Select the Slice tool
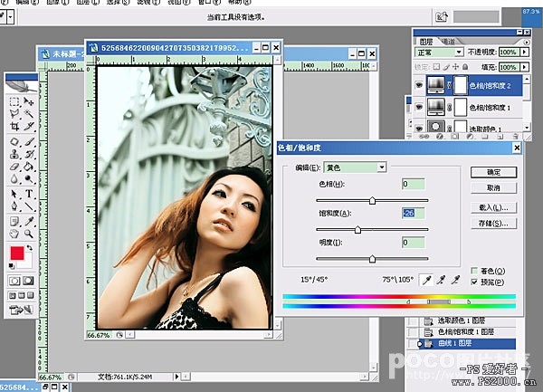The width and height of the screenshot is (543, 392). (x=29, y=126)
